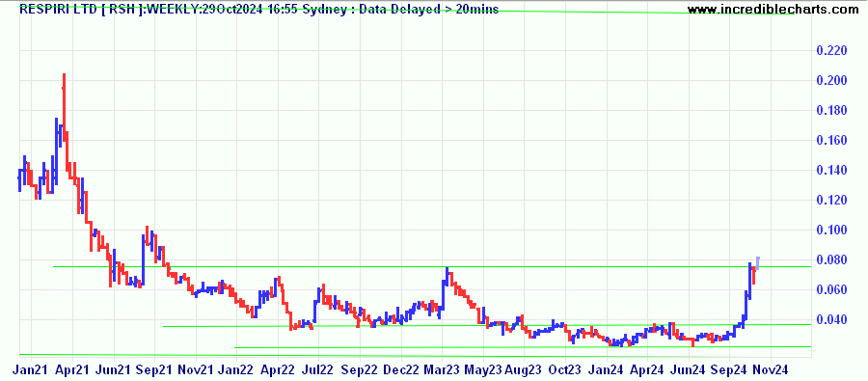Image resolution: width=868 pixels, height=381 pixels.
Task: Select the Jan21 date axis label
Action: 31,368
